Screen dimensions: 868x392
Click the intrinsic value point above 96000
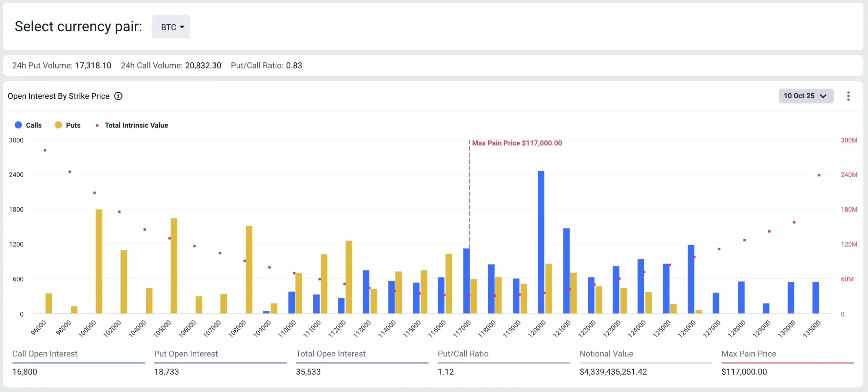45,150
